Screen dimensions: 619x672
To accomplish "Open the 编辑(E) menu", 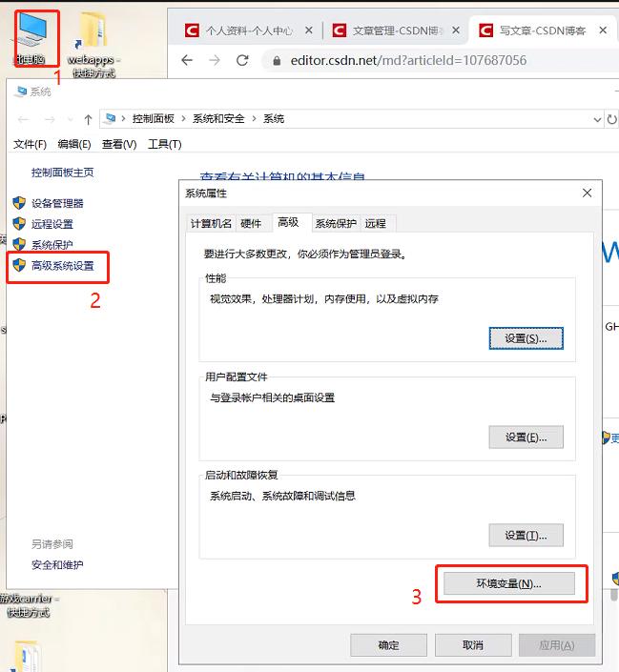I will [x=74, y=144].
